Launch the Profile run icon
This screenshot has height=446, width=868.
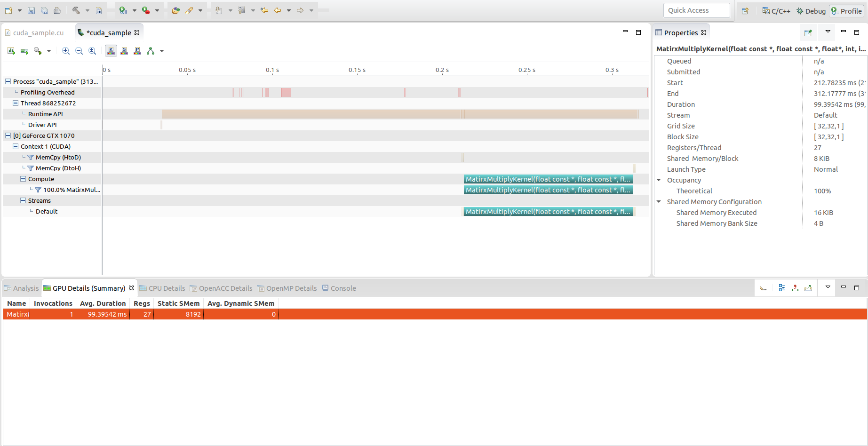tap(123, 10)
